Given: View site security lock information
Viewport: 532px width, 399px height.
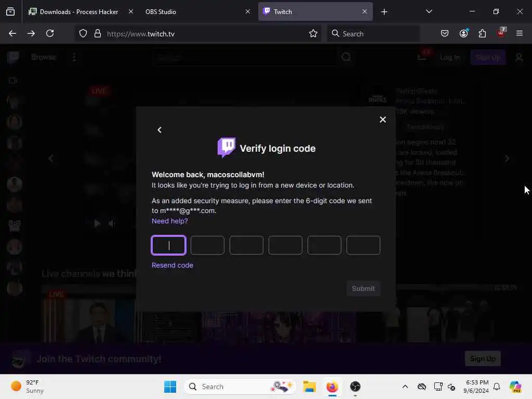Looking at the screenshot, I should 97,34.
